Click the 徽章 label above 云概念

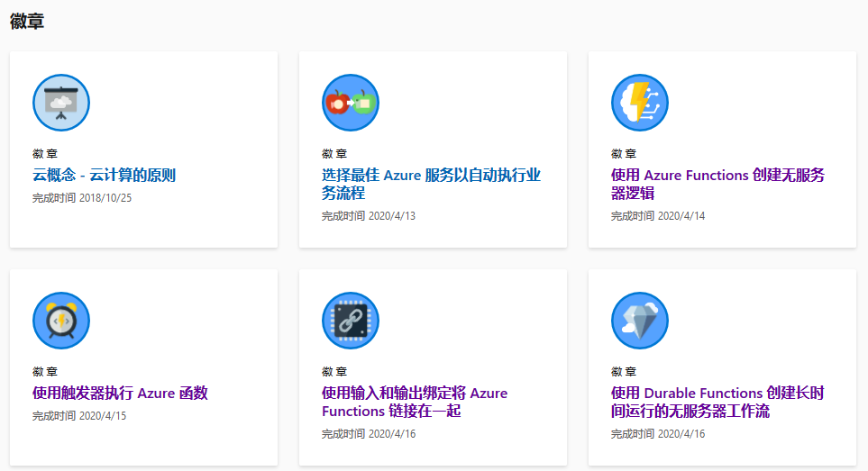click(45, 154)
